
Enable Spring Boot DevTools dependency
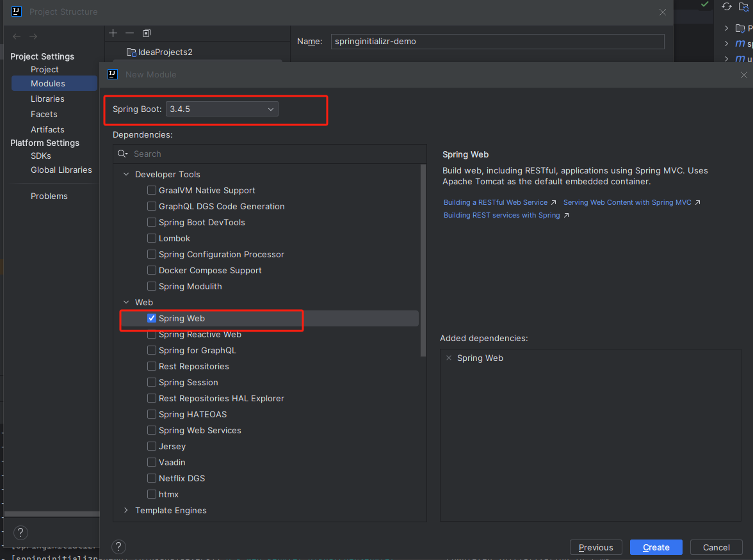[152, 222]
